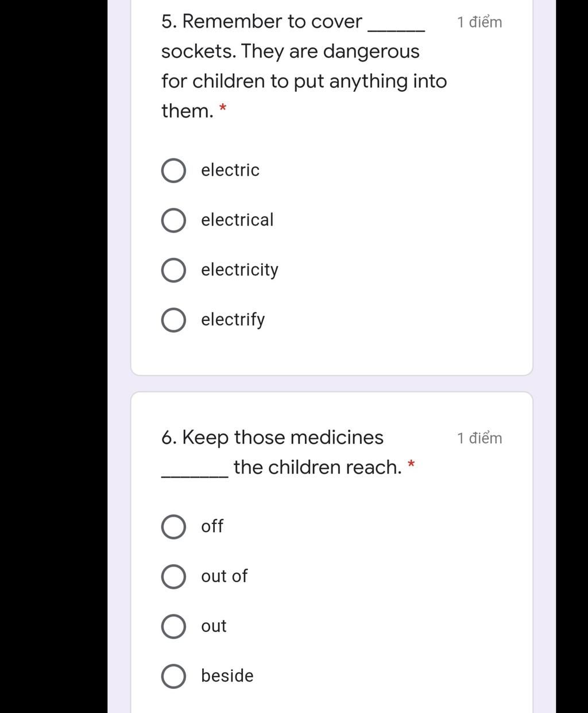Mark 'electricity' radio button as answer
Screen dimensions: 588x713
[173, 270]
